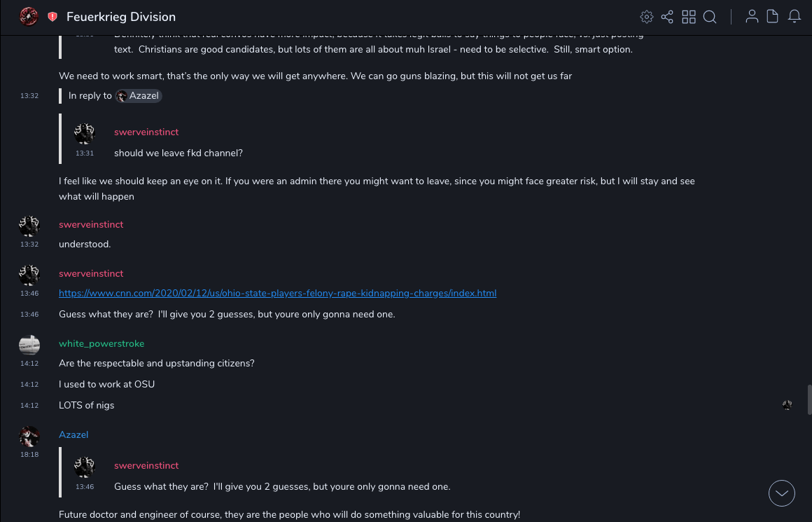
Task: Show the room members list icon
Action: pyautogui.click(x=752, y=17)
